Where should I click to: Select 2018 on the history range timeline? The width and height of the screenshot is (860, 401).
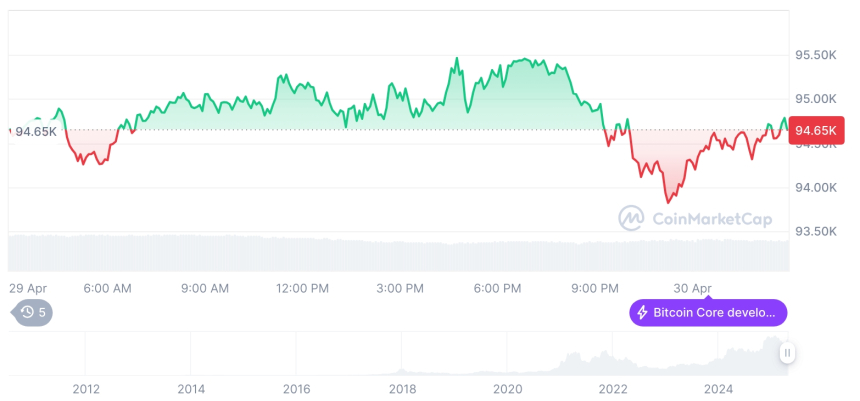[x=402, y=389]
